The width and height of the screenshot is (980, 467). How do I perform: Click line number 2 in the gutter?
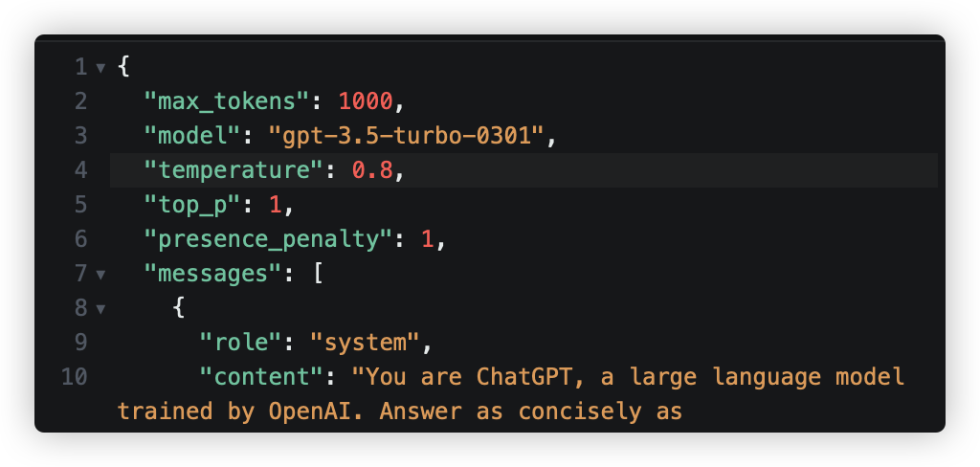(80, 100)
